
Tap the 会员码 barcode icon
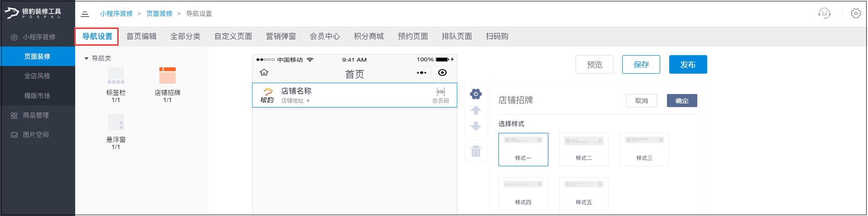[440, 92]
